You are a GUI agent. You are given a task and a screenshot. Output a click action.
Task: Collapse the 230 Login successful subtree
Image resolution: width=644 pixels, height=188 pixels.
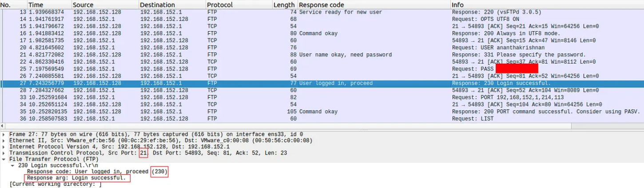(13, 165)
